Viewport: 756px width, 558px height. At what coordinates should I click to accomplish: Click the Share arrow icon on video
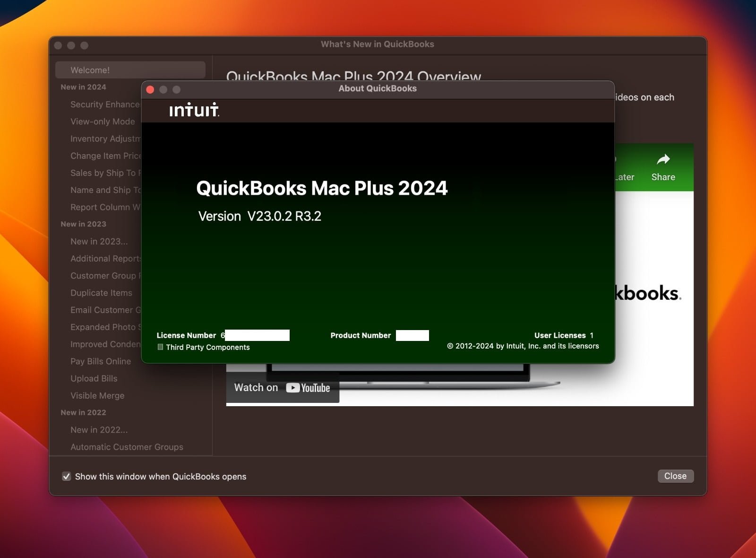663,159
